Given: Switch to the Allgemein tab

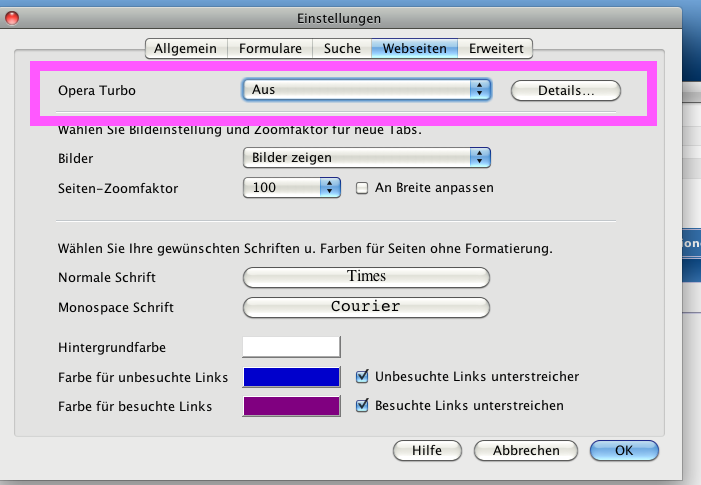Looking at the screenshot, I should pyautogui.click(x=186, y=48).
